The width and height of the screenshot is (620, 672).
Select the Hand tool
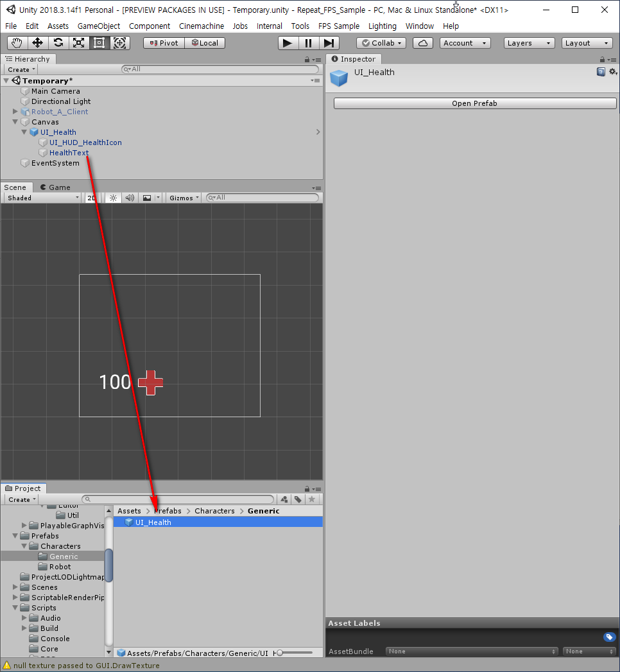(17, 43)
